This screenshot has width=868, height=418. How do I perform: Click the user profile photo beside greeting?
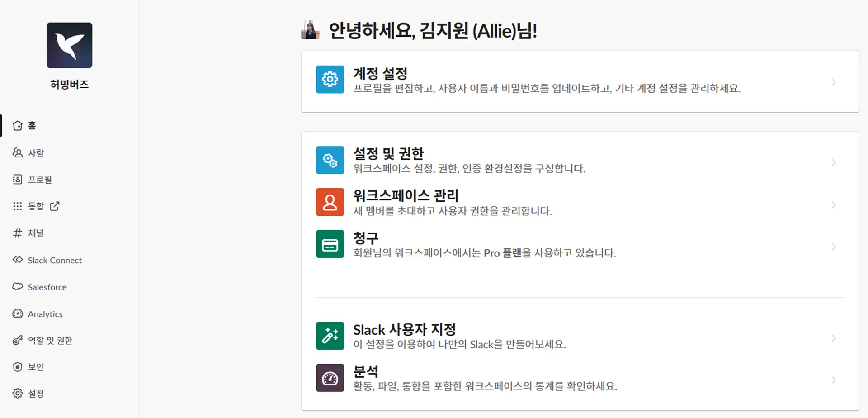pos(310,30)
